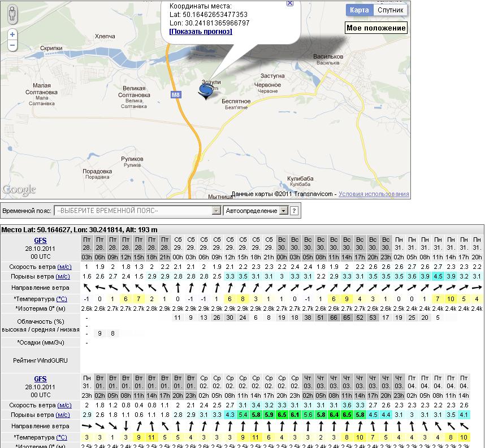The width and height of the screenshot is (485, 448).
Task: Click the Google logo on map
Action: coord(19,190)
